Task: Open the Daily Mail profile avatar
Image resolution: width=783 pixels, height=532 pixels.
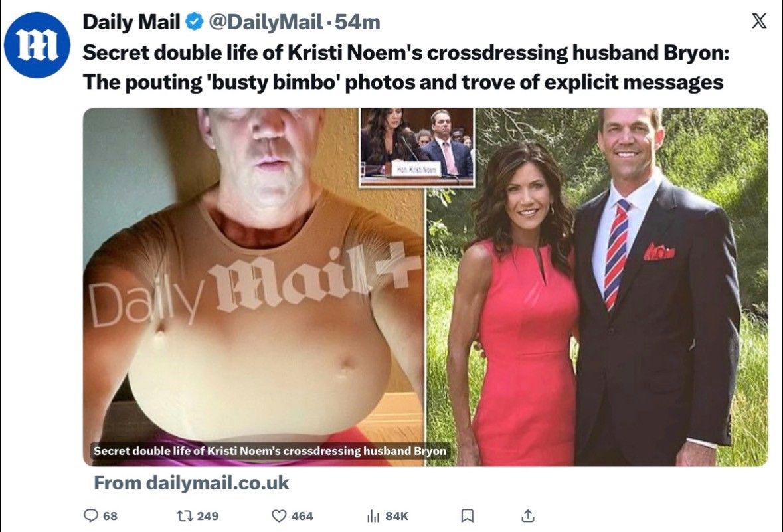Action: tap(37, 45)
